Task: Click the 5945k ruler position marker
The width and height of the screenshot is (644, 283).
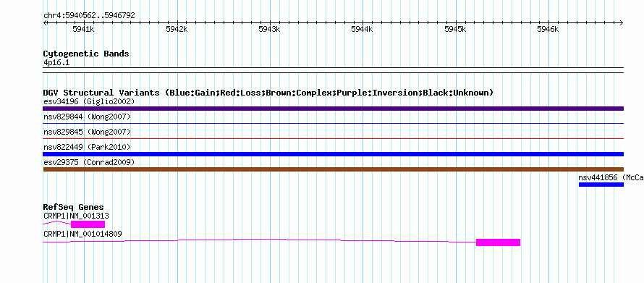Action: point(455,29)
